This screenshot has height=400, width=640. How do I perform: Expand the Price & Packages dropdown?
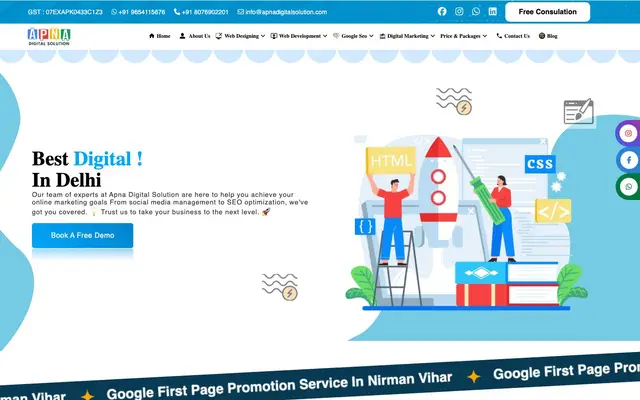pos(464,36)
